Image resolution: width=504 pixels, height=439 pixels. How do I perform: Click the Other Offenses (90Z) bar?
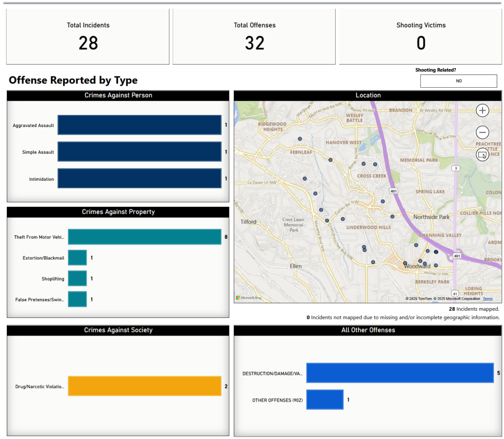pyautogui.click(x=325, y=400)
